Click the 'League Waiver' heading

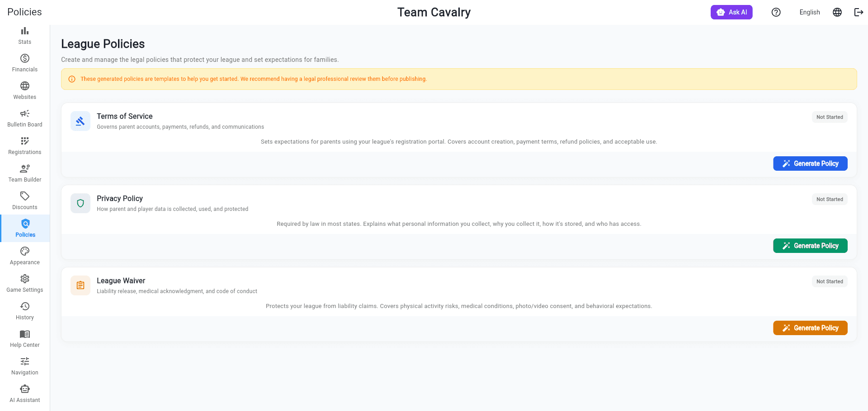(121, 280)
